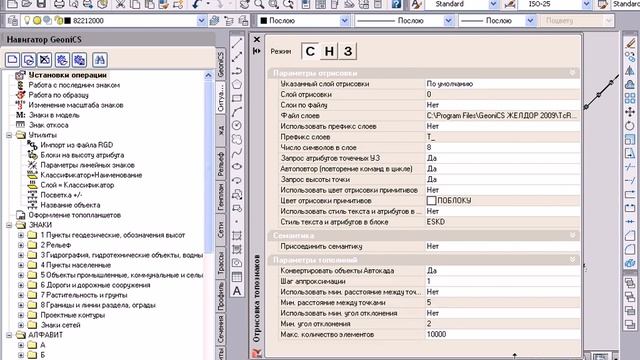
Task: Select Знак откоса tree item
Action: (48, 125)
